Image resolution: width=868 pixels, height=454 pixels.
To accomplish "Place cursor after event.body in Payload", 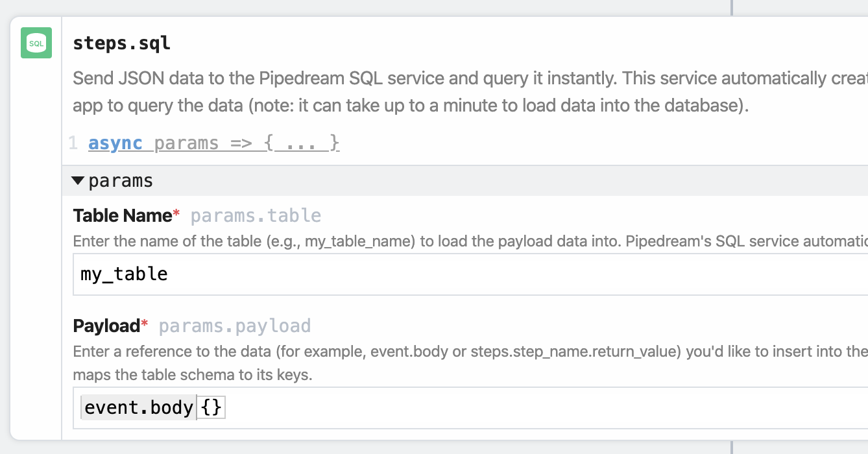I will [x=195, y=407].
